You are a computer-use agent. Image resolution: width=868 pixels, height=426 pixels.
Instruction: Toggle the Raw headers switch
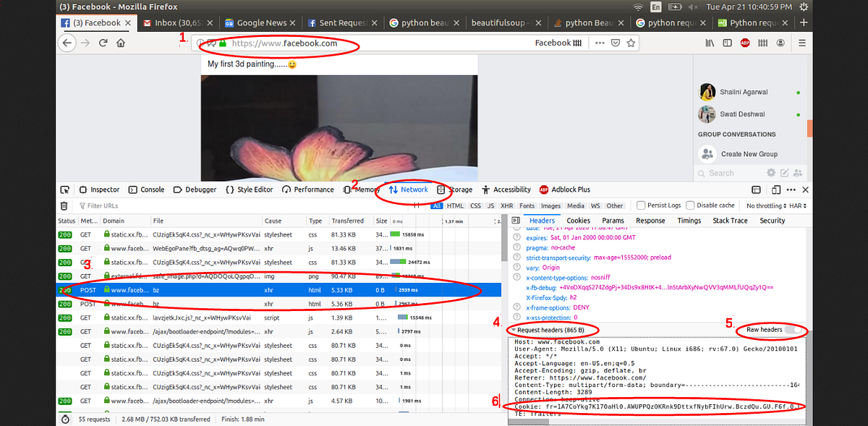(793, 330)
